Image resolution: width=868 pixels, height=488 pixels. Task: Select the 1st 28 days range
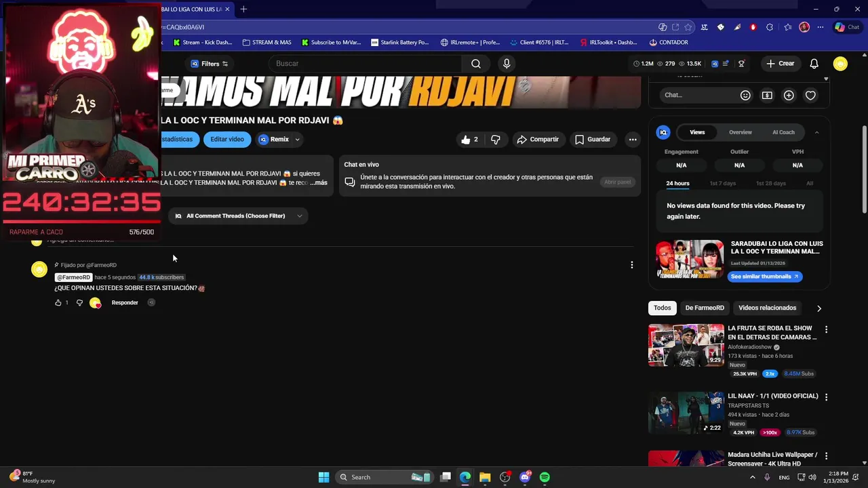tap(770, 184)
